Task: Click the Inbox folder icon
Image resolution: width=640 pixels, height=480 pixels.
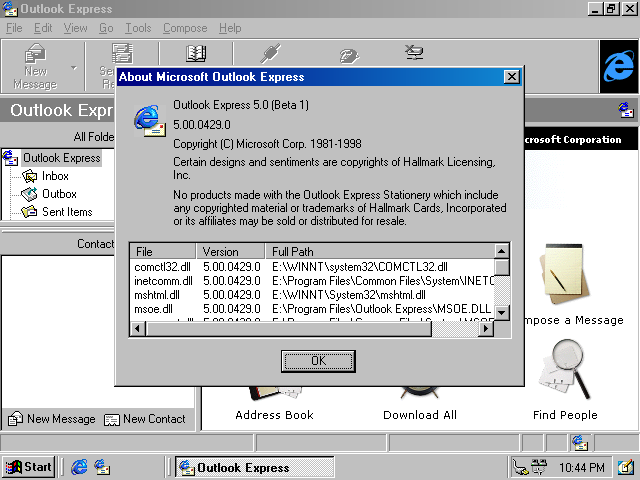Action: (29, 176)
